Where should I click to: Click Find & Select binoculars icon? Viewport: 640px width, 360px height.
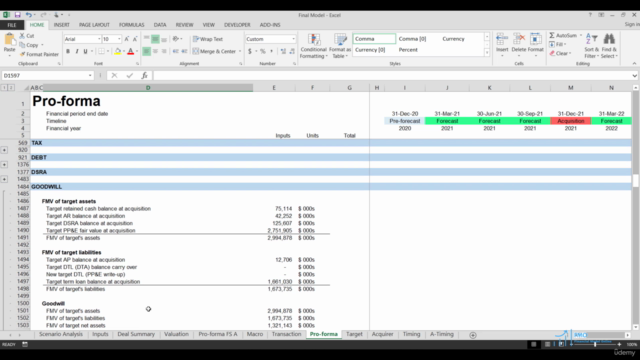(609, 40)
